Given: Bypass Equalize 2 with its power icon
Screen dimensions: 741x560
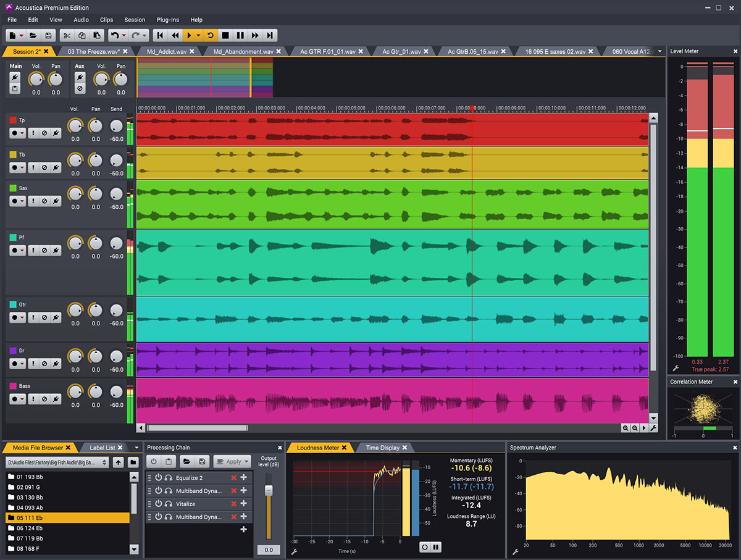Looking at the screenshot, I should [158, 478].
